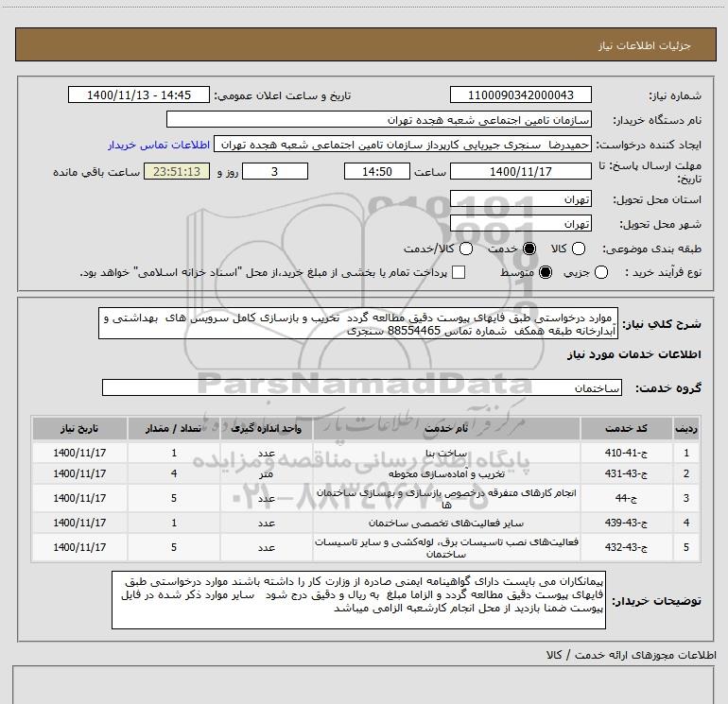
Task: Click the کد خدمت column header
Action: [626, 428]
